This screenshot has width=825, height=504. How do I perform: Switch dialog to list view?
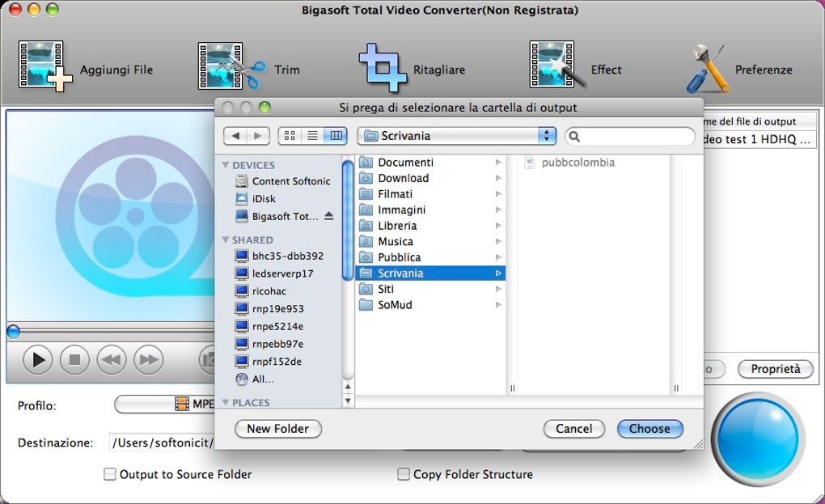point(312,136)
